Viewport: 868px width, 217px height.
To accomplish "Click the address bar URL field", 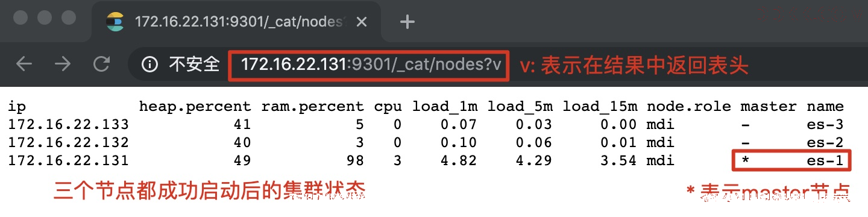I will (x=369, y=64).
